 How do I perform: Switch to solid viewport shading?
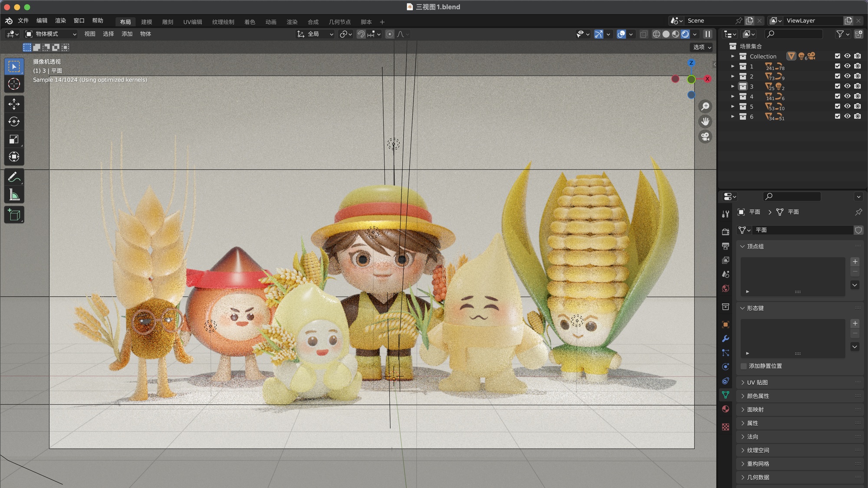(x=666, y=34)
